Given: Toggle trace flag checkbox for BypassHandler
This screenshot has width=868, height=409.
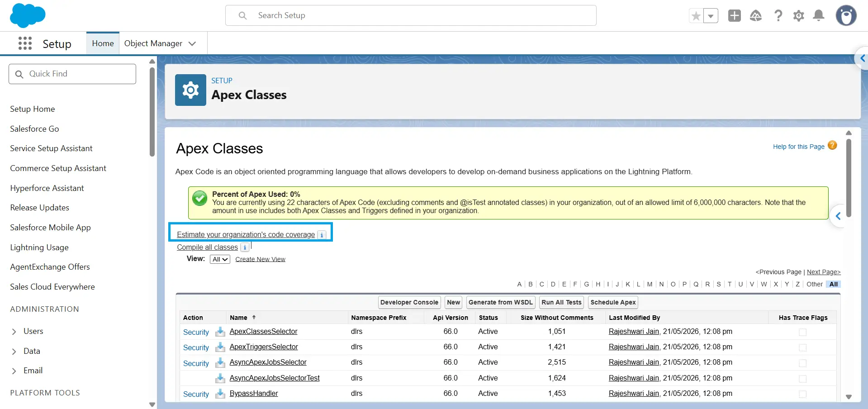Looking at the screenshot, I should point(802,394).
